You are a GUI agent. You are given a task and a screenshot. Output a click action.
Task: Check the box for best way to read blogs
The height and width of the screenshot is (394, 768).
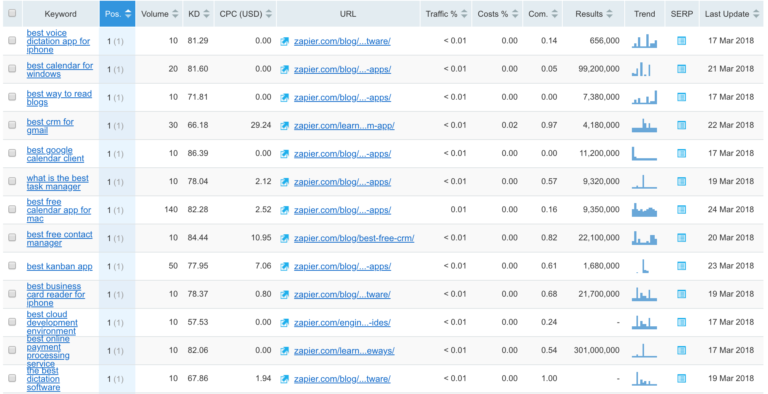pyautogui.click(x=12, y=97)
